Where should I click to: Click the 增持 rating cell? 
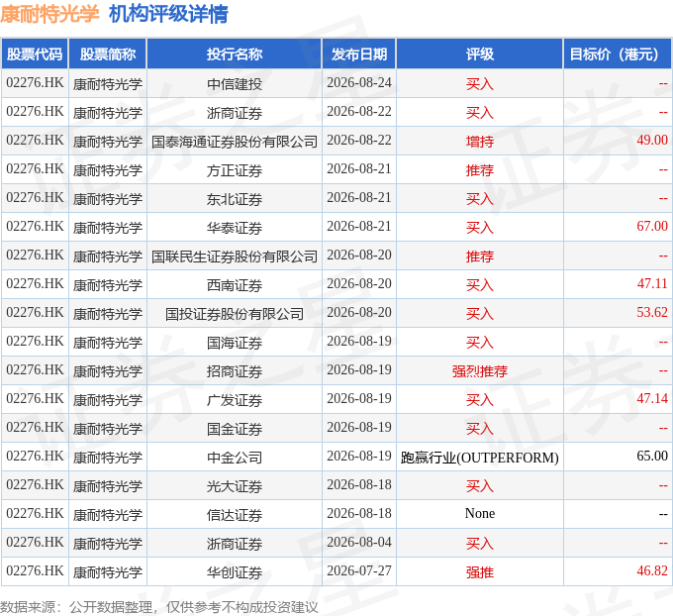pyautogui.click(x=479, y=142)
